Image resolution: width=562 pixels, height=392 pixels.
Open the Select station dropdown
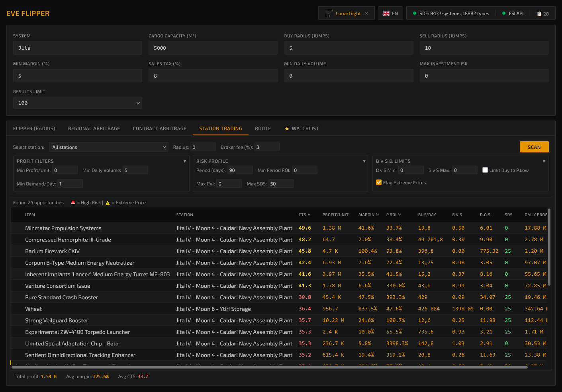109,147
